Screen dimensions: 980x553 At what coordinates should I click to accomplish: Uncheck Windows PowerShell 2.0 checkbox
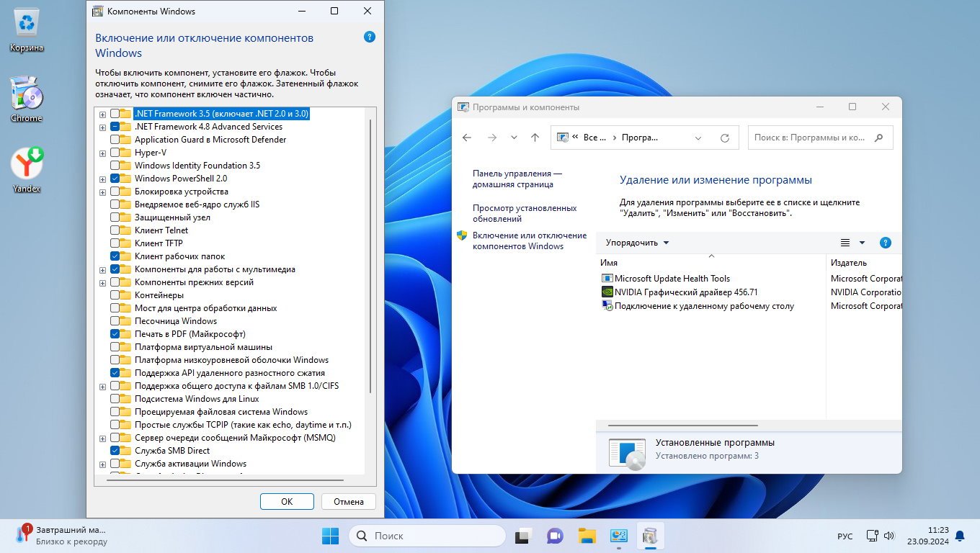(x=115, y=179)
